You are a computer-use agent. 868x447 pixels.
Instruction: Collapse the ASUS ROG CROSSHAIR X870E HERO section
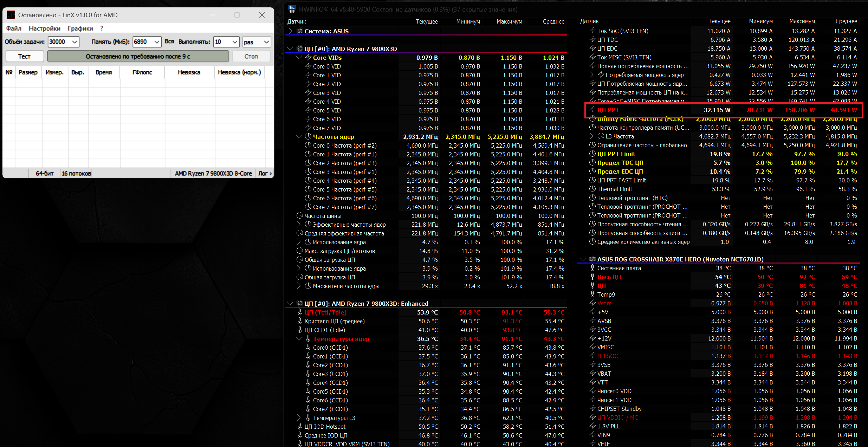tap(583, 259)
